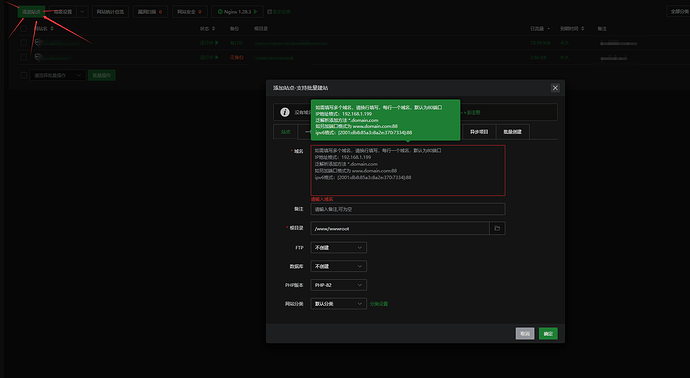Open the red 无备份 (no backup) link
The width and height of the screenshot is (690, 378).
(x=237, y=57)
